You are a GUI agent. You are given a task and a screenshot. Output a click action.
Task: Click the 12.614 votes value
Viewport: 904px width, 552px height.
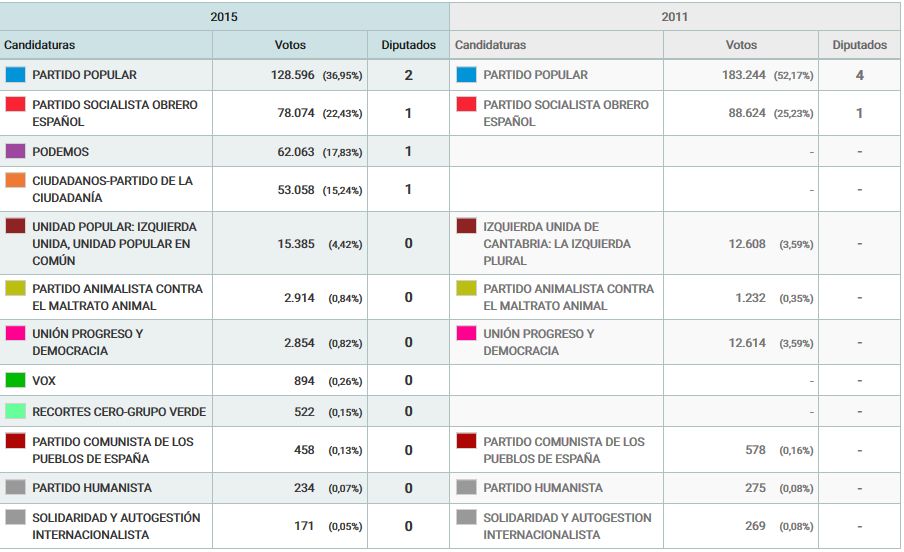point(747,343)
